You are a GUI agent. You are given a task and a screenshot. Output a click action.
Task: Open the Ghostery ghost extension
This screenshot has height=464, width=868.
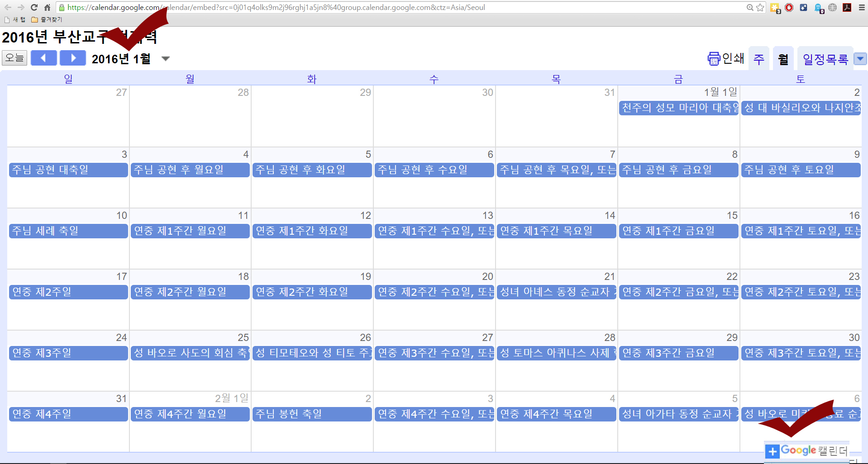point(818,8)
